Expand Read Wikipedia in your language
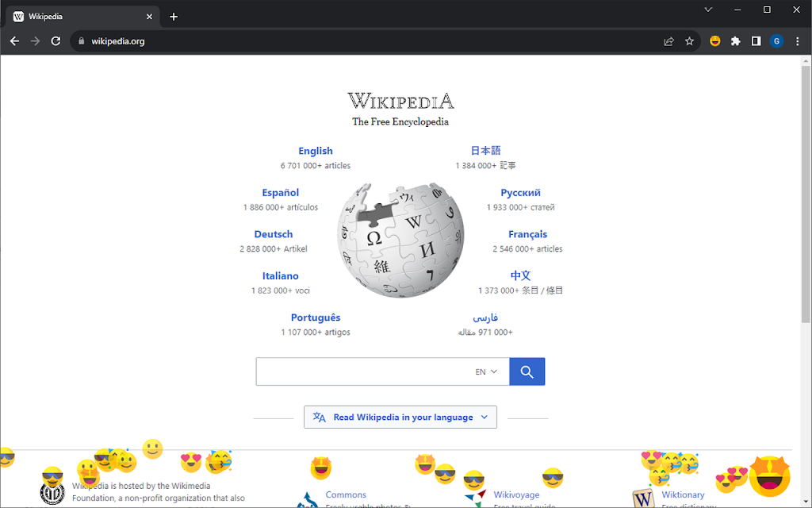Viewport: 812px width, 508px height. click(400, 418)
